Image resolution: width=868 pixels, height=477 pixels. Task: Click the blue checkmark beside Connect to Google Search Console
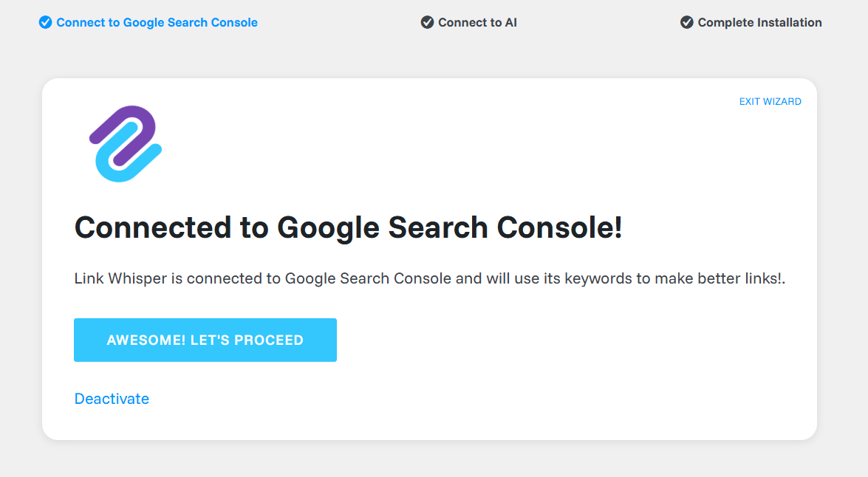pos(45,22)
